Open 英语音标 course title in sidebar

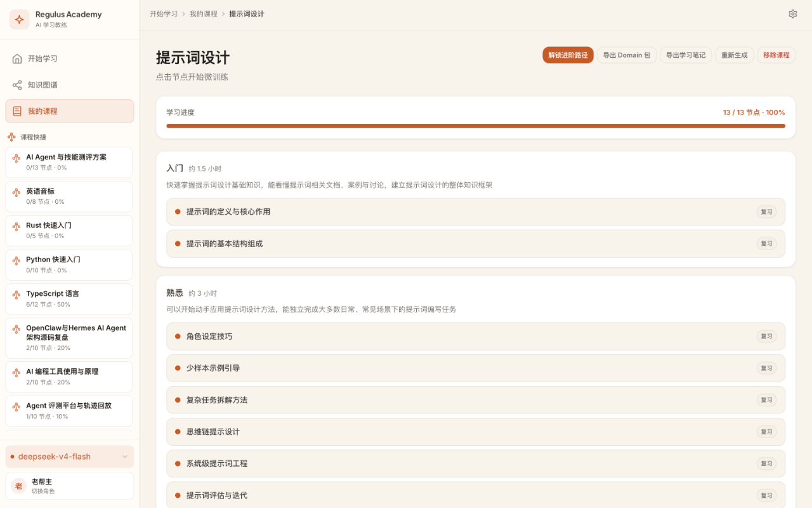[x=40, y=191]
